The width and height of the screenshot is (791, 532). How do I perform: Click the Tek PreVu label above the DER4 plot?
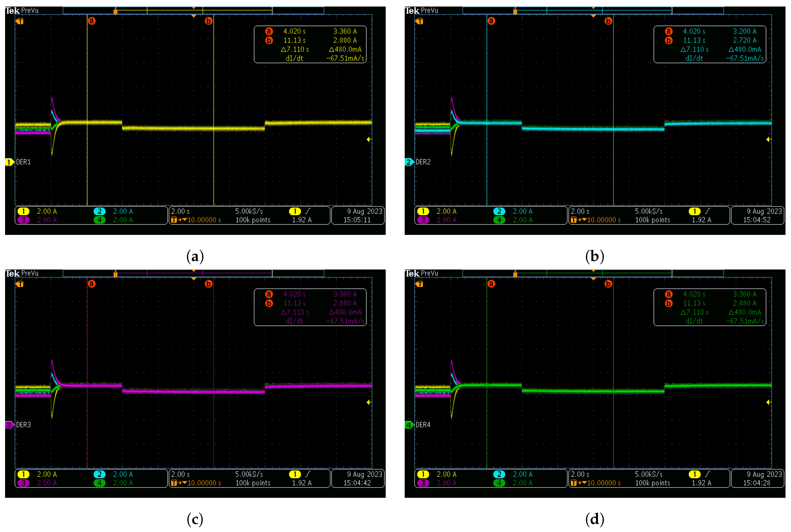click(x=422, y=273)
